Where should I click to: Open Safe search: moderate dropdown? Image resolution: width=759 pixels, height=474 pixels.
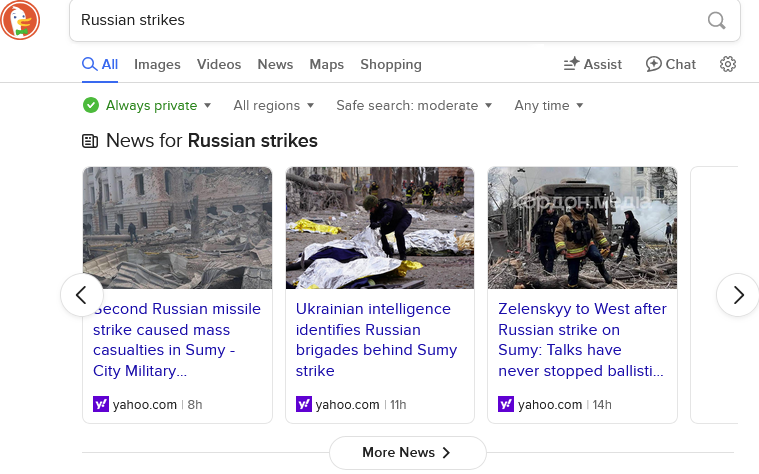pyautogui.click(x=414, y=105)
